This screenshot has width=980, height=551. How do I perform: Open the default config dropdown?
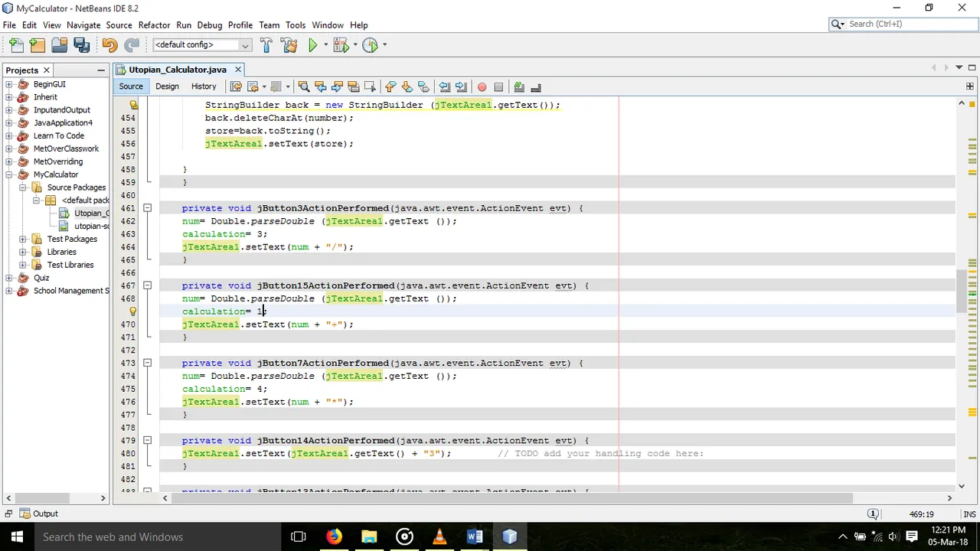202,45
